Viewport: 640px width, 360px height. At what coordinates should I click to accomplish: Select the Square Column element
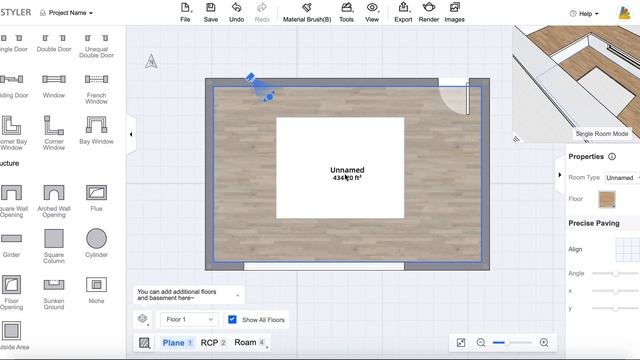pos(54,246)
